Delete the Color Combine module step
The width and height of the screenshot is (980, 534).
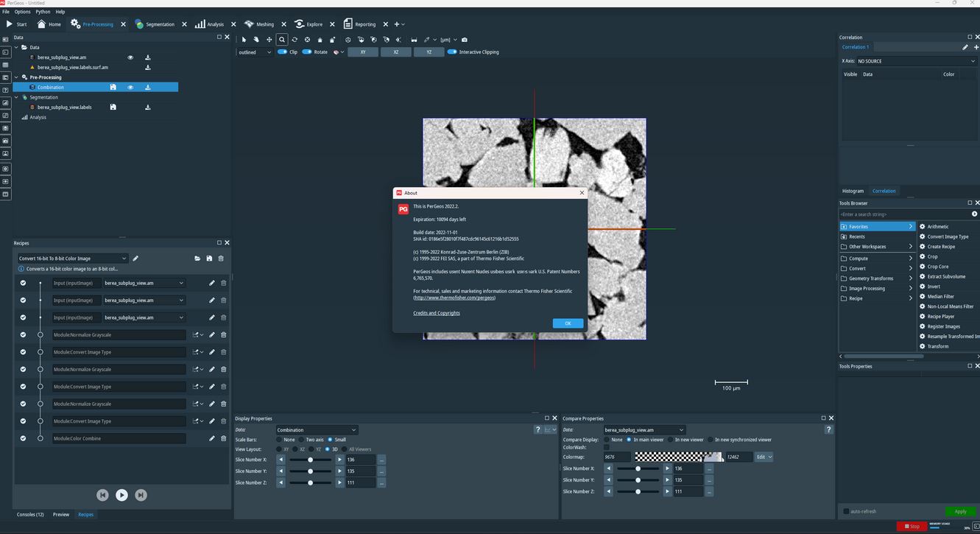pyautogui.click(x=223, y=438)
